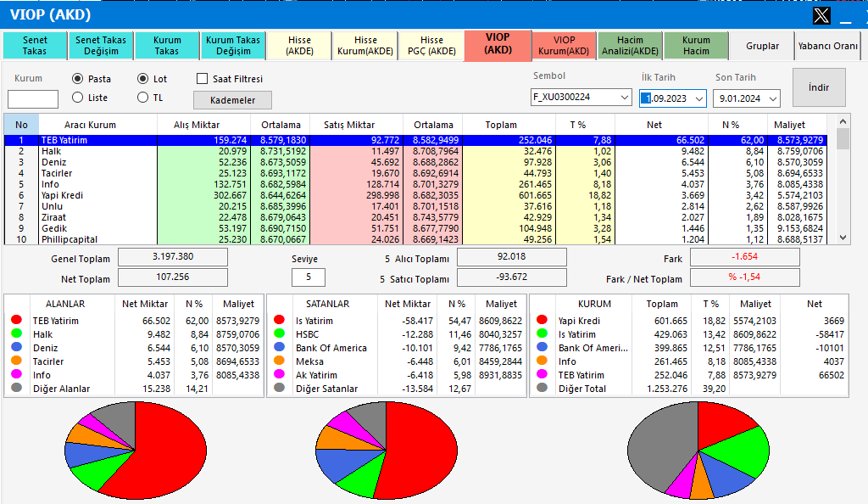This screenshot has width=868, height=504.
Task: Click gray swatch next to Diğer Total
Action: (x=542, y=387)
